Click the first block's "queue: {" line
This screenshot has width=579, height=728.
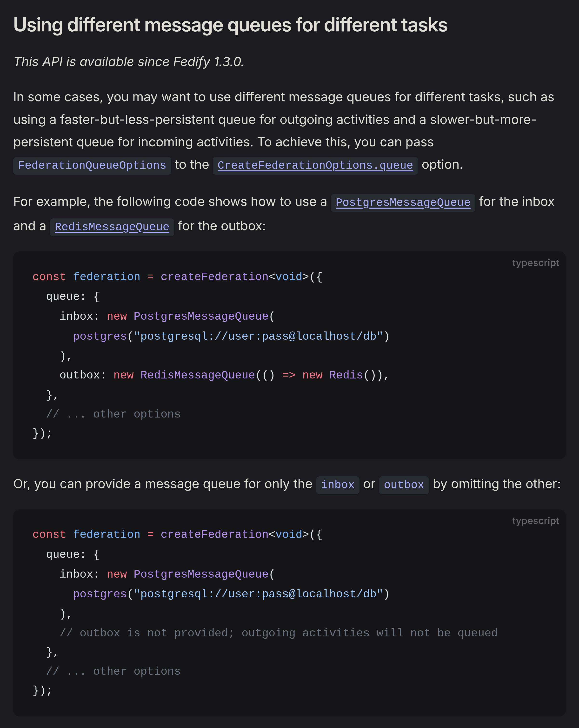[x=73, y=297]
